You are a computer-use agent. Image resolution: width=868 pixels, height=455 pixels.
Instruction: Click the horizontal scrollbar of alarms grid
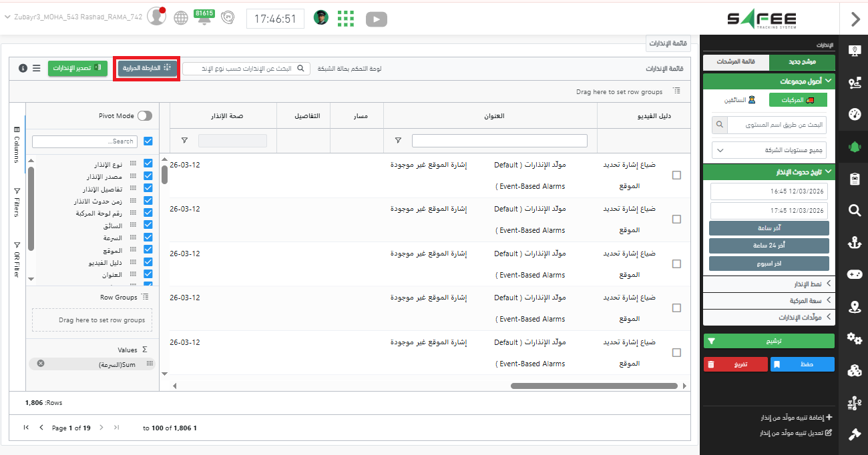(x=594, y=386)
